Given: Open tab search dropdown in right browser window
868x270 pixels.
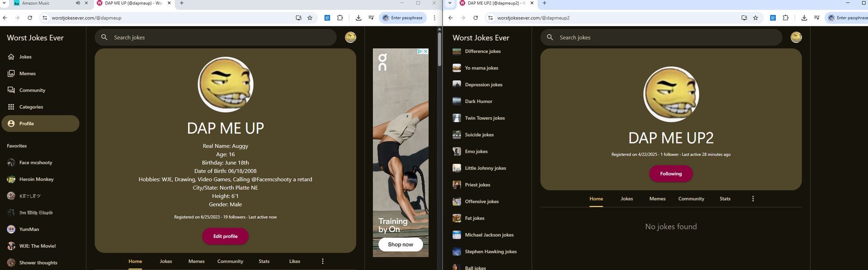Looking at the screenshot, I should [x=450, y=3].
